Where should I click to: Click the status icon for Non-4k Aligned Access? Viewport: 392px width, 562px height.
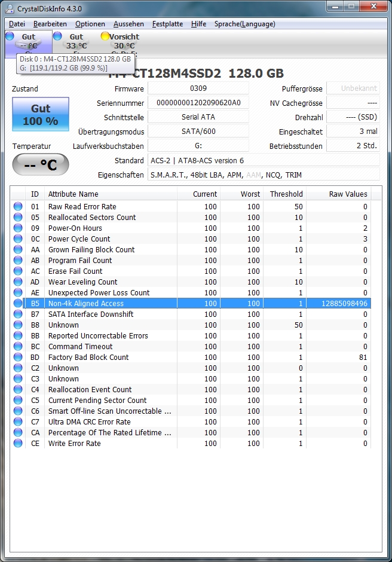pos(18,303)
